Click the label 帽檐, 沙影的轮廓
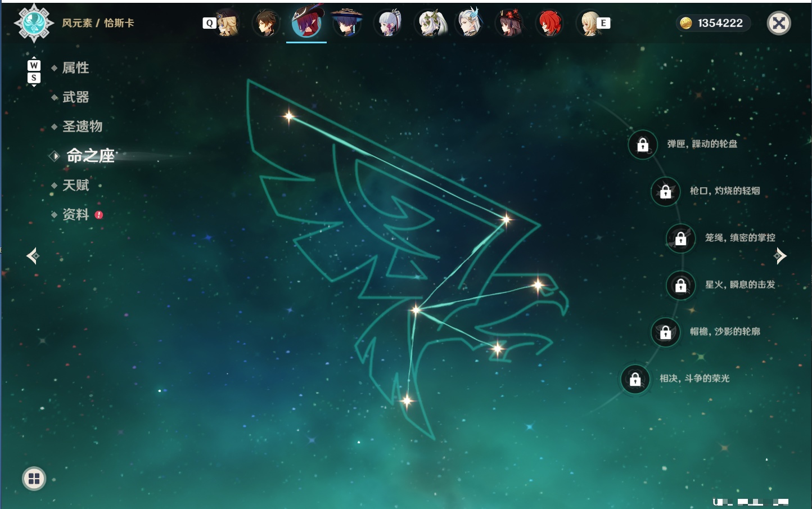 (x=725, y=331)
